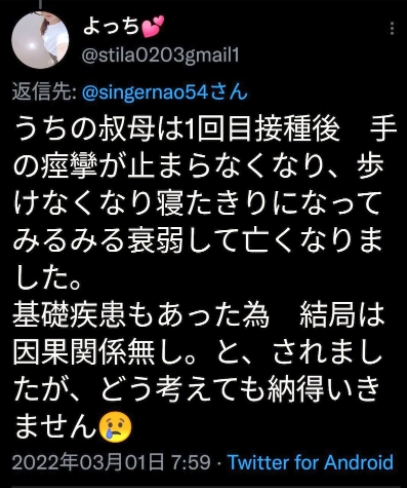Click the 7:59 time in timestamp

tap(191, 463)
